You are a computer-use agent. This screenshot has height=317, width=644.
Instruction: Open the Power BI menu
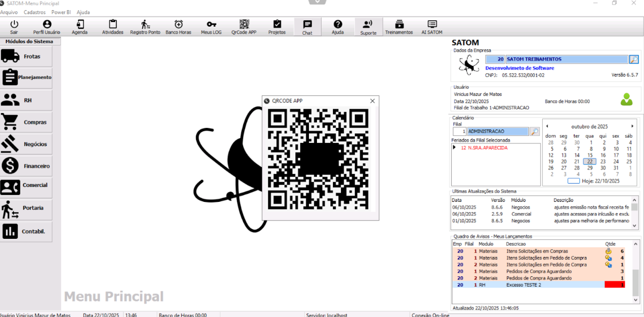pos(61,12)
